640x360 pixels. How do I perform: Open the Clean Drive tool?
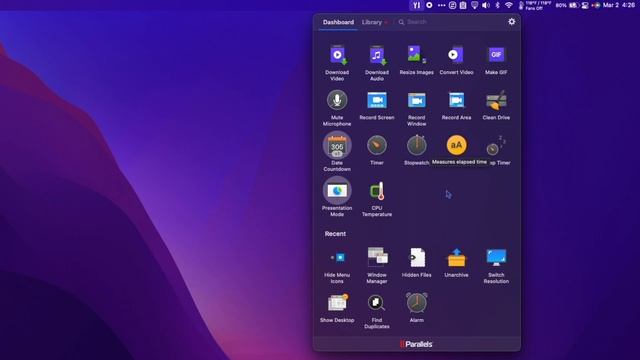coord(496,105)
